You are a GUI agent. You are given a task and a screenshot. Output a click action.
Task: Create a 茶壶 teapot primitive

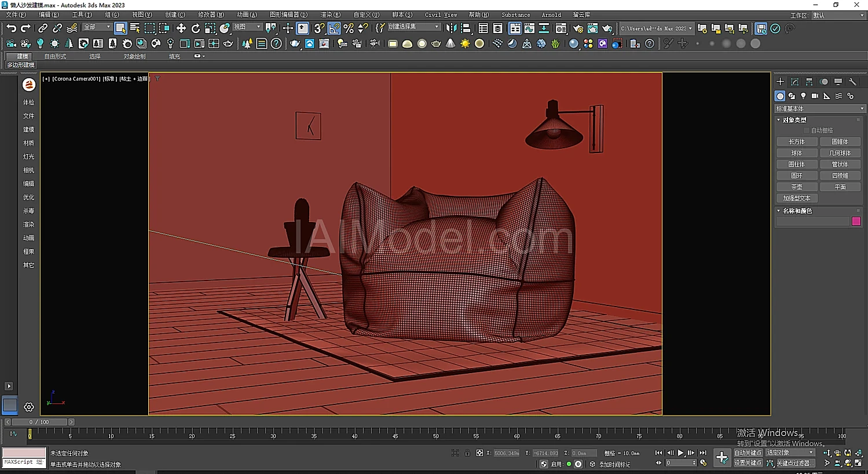coord(797,187)
